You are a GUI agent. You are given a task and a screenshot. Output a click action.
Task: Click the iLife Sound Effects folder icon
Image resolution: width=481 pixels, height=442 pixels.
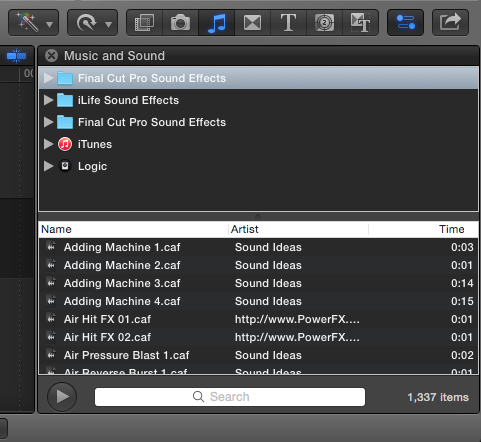65,100
